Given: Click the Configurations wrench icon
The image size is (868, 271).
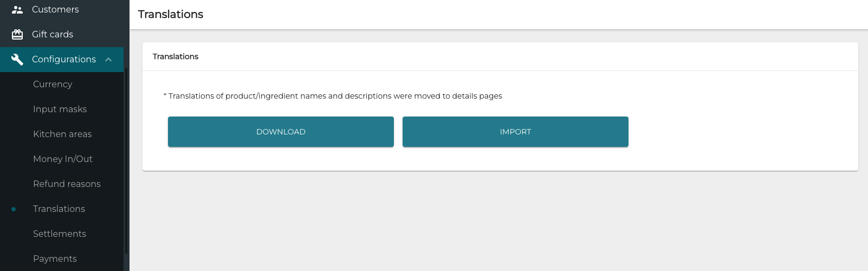Looking at the screenshot, I should coord(17,60).
